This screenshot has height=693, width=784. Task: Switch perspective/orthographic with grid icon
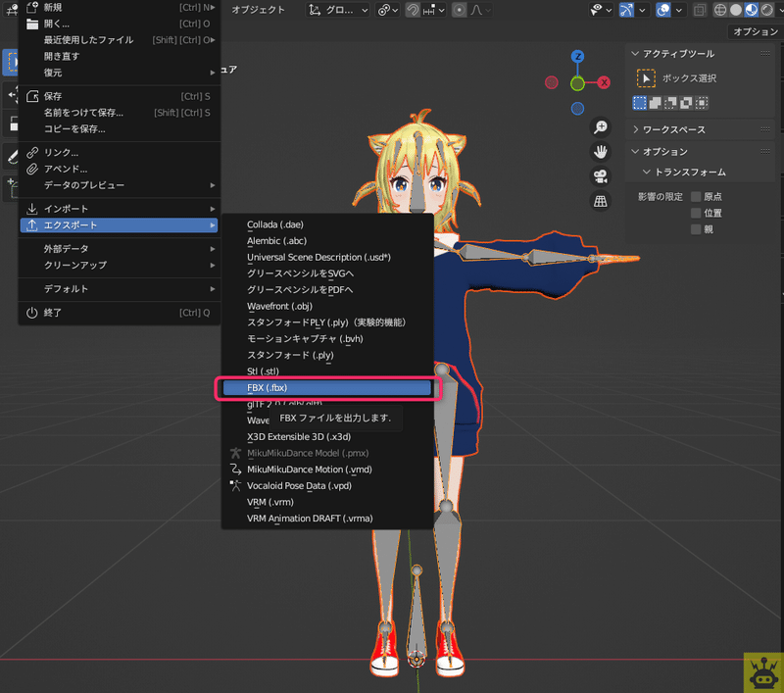pos(601,201)
